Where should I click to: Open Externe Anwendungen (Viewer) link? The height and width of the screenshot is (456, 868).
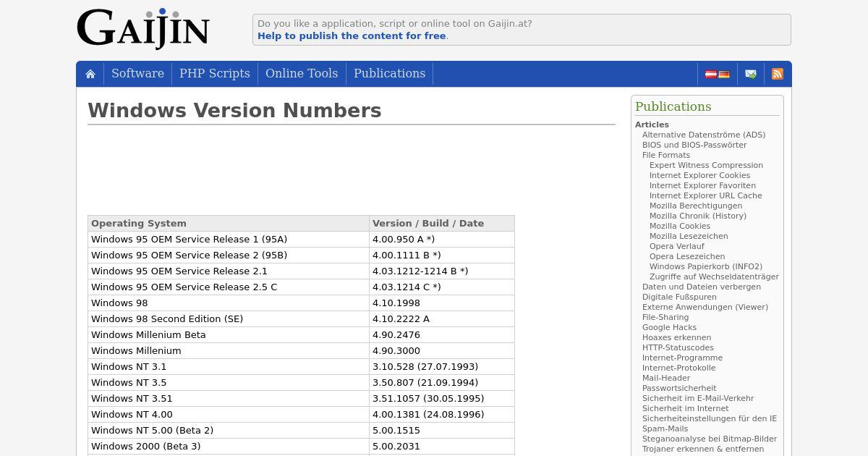[x=705, y=307]
